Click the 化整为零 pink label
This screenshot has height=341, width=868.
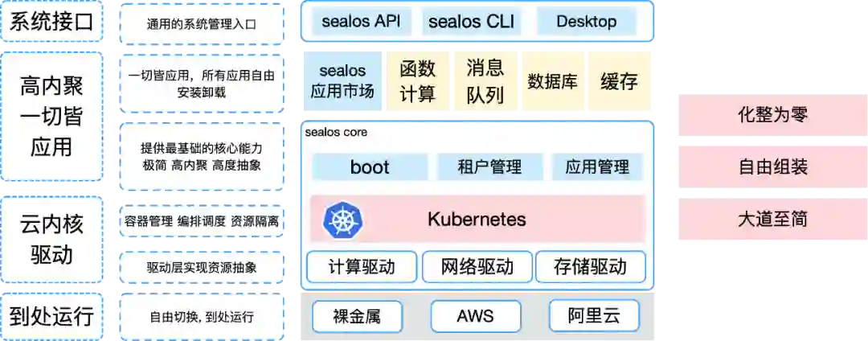pyautogui.click(x=773, y=114)
